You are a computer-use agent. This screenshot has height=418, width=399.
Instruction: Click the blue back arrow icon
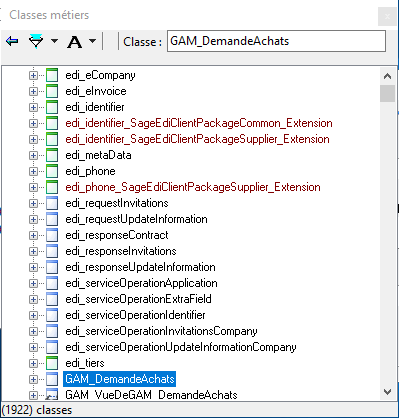[x=12, y=41]
